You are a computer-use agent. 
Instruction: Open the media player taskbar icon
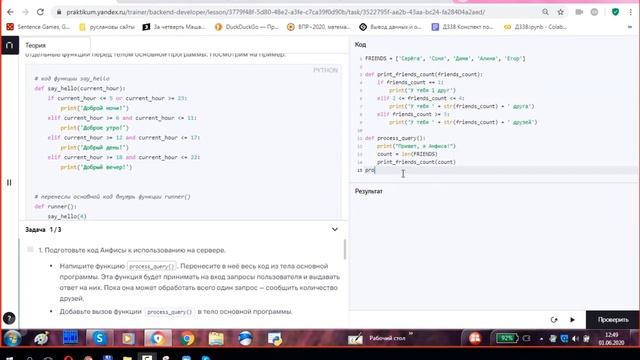coord(128,338)
